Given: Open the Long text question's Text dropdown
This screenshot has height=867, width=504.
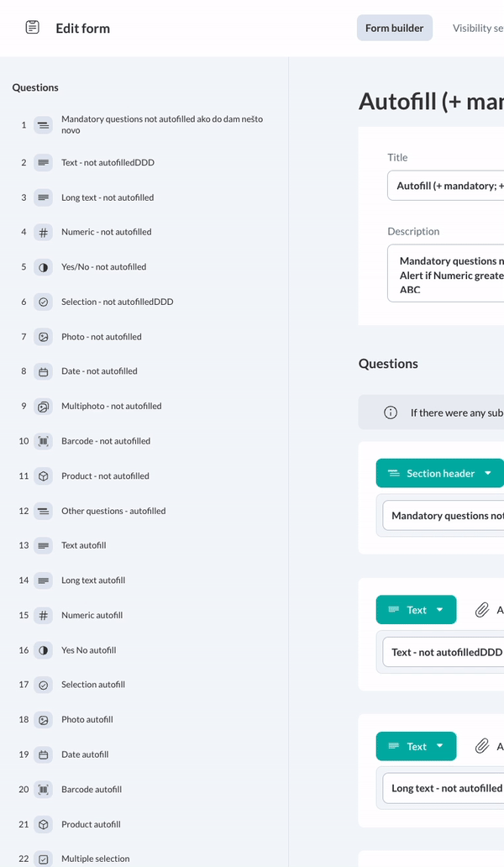Looking at the screenshot, I should click(417, 746).
